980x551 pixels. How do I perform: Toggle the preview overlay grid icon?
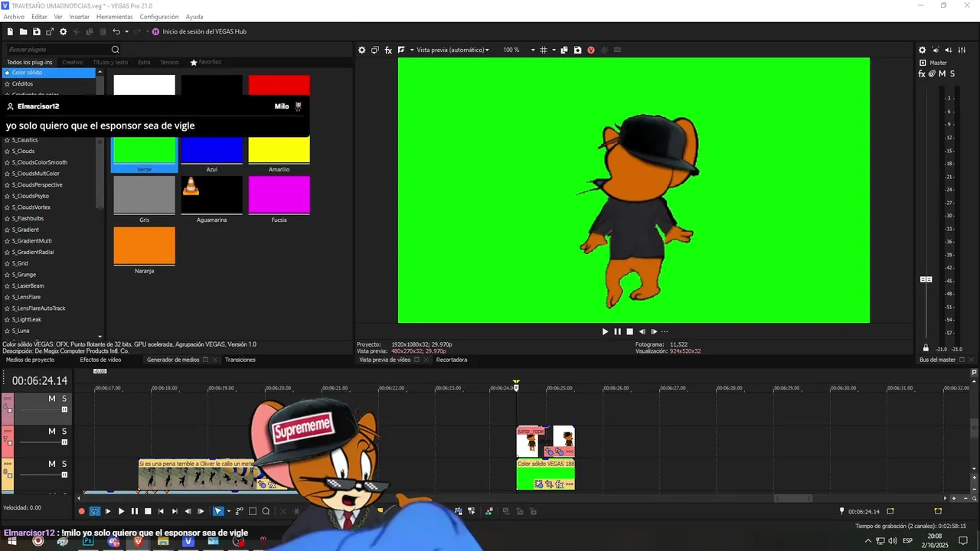coord(543,50)
